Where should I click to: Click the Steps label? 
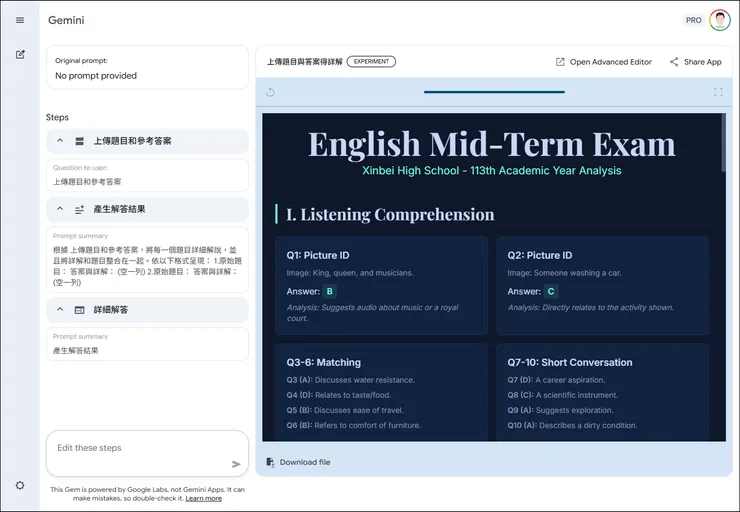(57, 118)
